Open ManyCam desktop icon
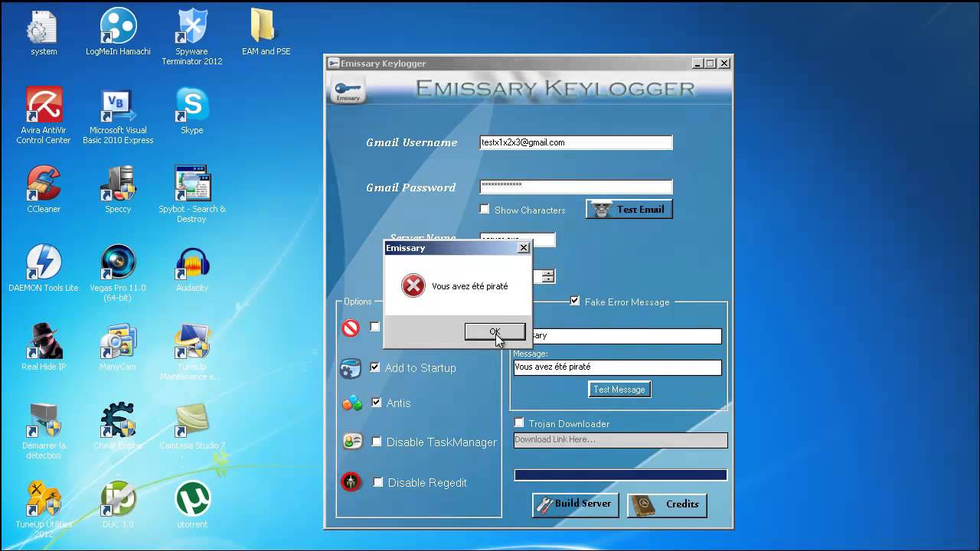Viewport: 980px width, 551px height. (118, 347)
